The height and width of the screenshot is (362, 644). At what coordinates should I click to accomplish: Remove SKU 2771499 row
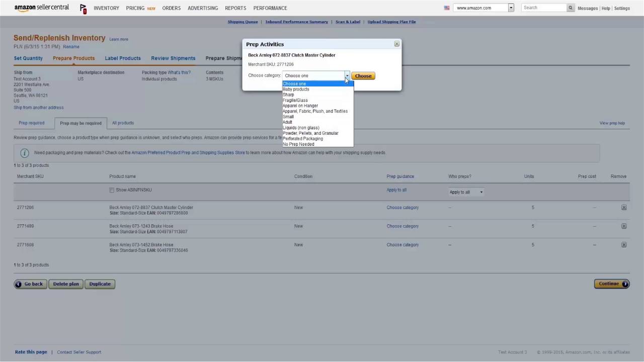624,226
